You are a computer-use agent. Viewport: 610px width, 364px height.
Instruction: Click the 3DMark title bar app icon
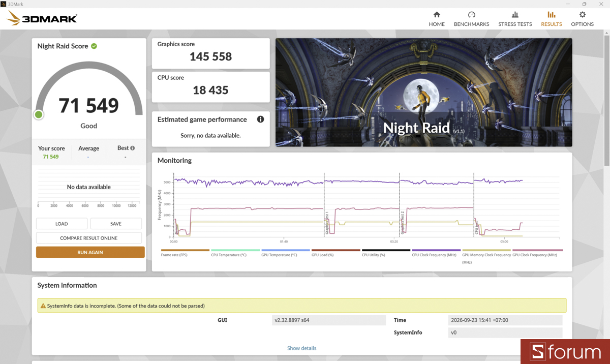click(4, 4)
